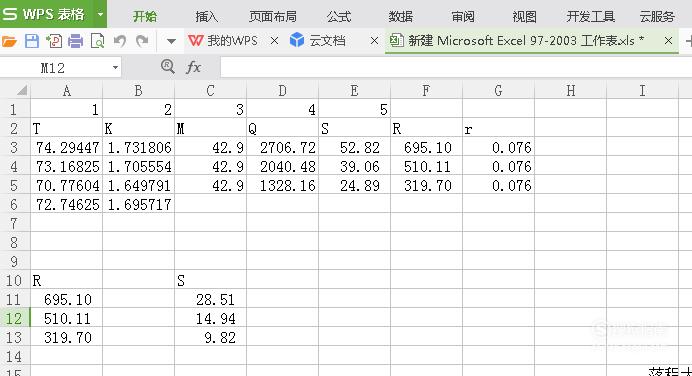Click into the formula bar input field
This screenshot has height=376, width=692.
pyautogui.click(x=456, y=68)
